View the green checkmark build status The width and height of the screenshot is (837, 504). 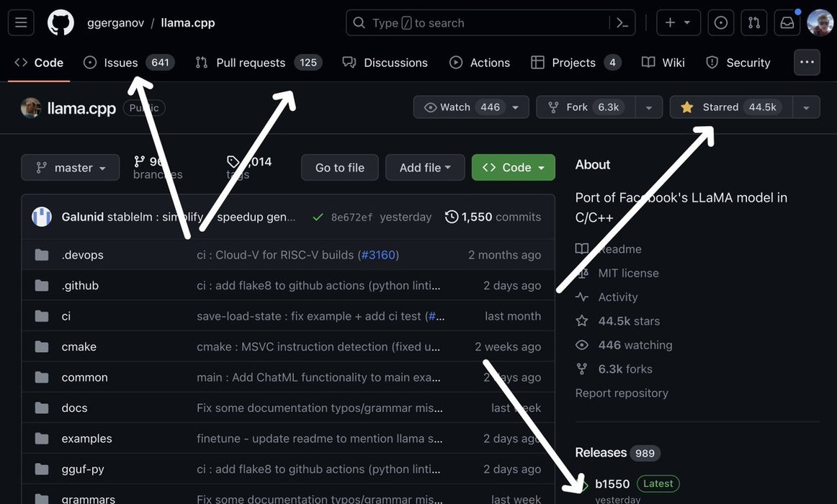[x=318, y=217]
